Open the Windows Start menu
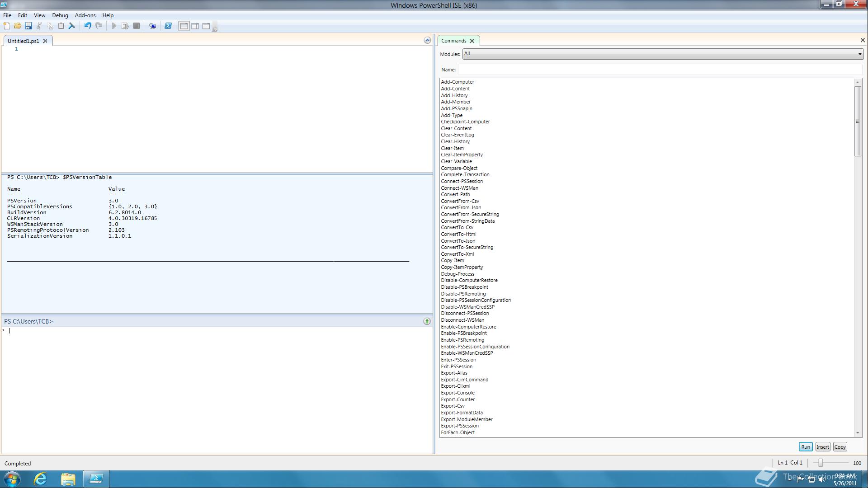 pyautogui.click(x=12, y=479)
